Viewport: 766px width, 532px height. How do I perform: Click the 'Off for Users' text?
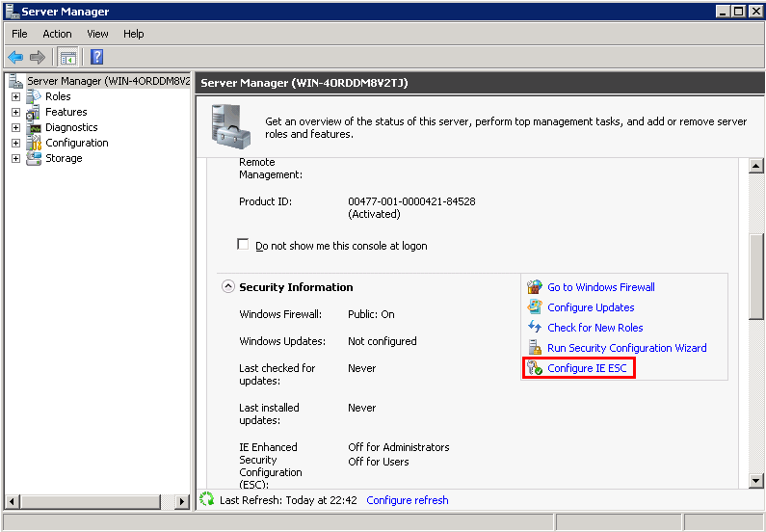coord(378,462)
